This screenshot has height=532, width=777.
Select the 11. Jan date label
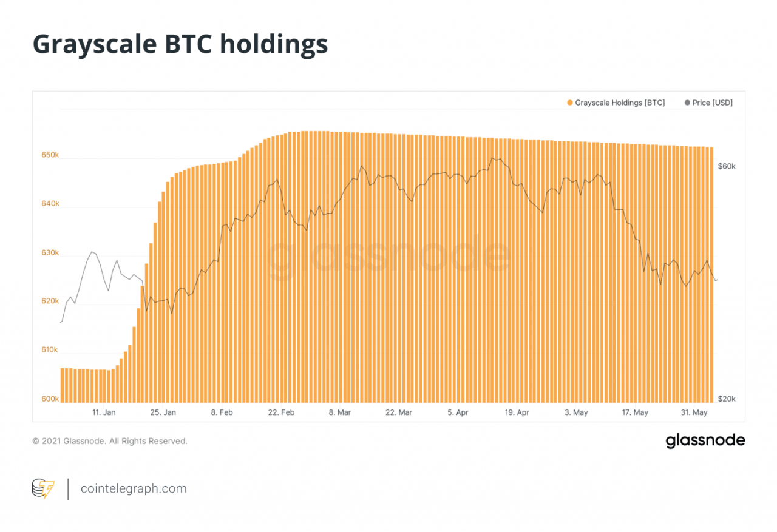coord(104,412)
